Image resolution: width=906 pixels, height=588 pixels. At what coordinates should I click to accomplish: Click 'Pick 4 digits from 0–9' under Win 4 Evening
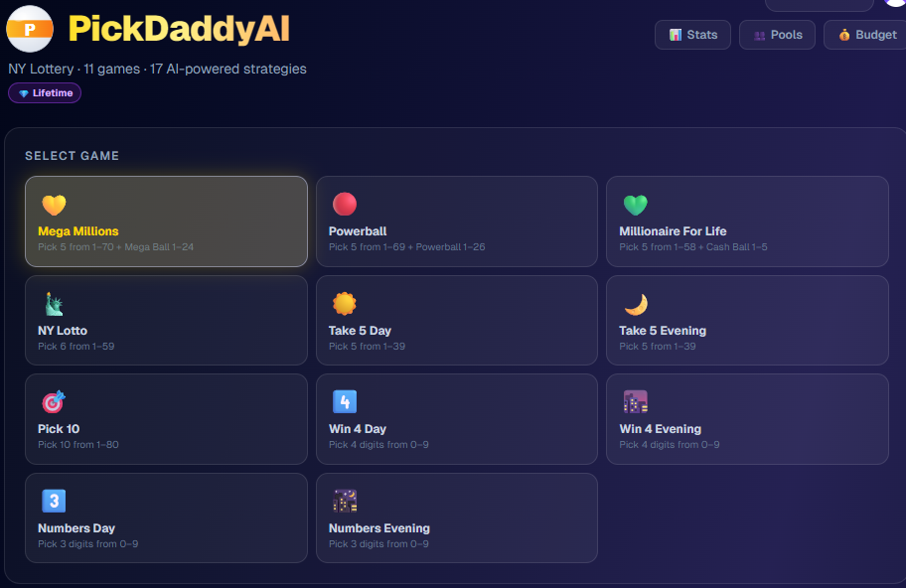(670, 445)
